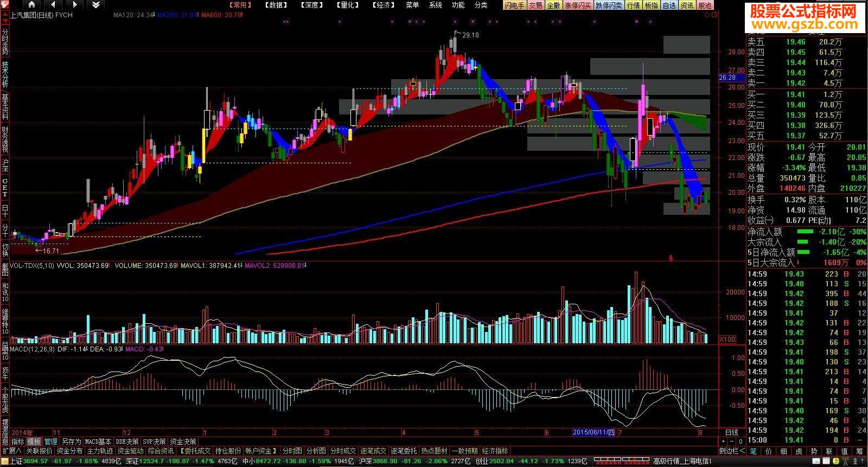Open 资金分布 panel
The width and height of the screenshot is (868, 467).
tap(69, 451)
